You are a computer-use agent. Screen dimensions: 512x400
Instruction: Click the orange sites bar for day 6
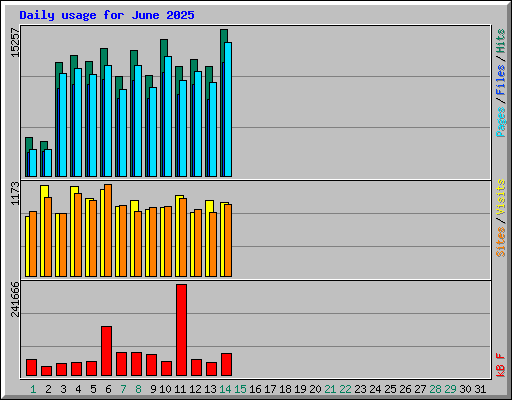click(108, 230)
